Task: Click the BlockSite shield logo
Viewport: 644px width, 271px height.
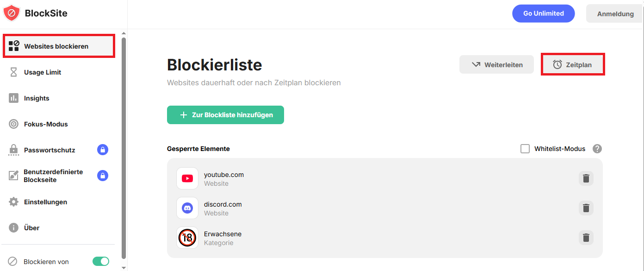Action: [x=12, y=13]
